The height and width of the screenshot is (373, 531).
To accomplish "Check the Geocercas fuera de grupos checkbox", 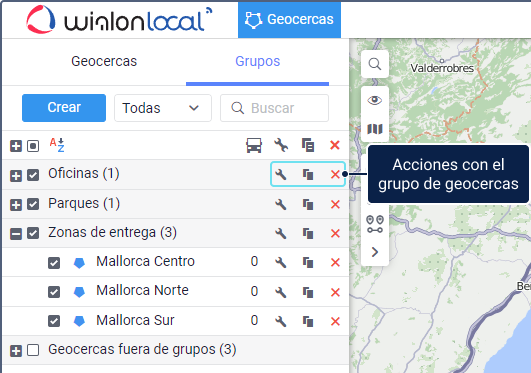I will [33, 350].
